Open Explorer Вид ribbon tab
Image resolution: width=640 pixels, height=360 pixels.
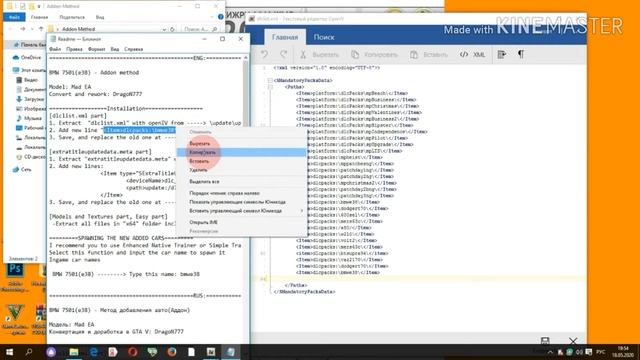click(x=100, y=17)
